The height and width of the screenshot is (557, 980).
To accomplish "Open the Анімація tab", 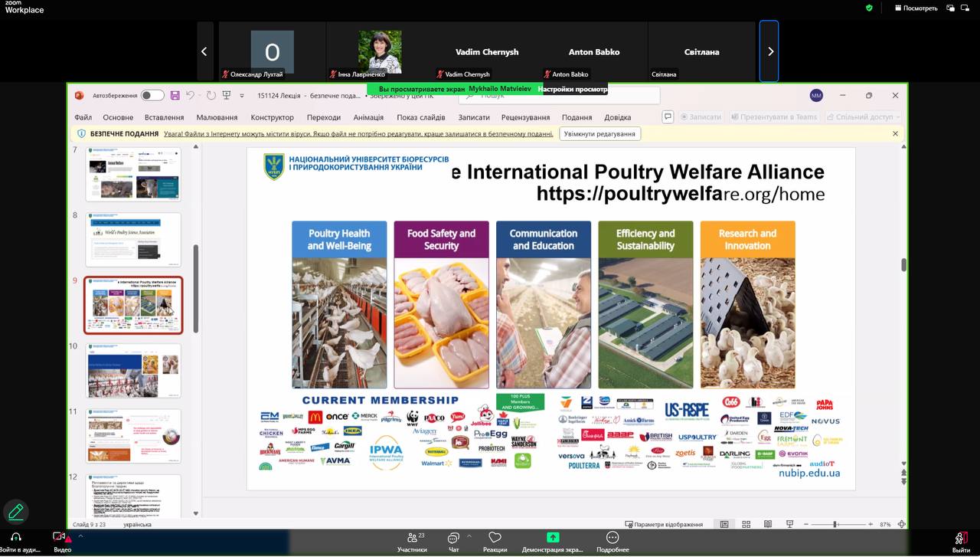I will click(x=368, y=117).
